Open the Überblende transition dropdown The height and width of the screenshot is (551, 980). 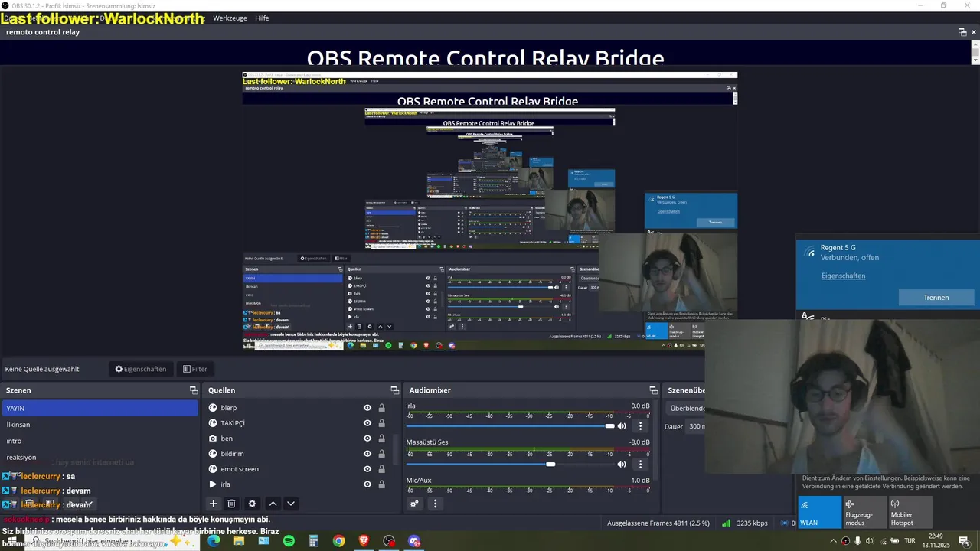pos(686,408)
